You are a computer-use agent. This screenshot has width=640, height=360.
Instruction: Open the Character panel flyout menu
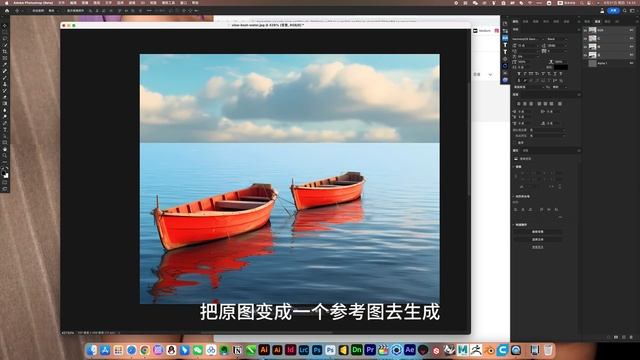[578, 29]
